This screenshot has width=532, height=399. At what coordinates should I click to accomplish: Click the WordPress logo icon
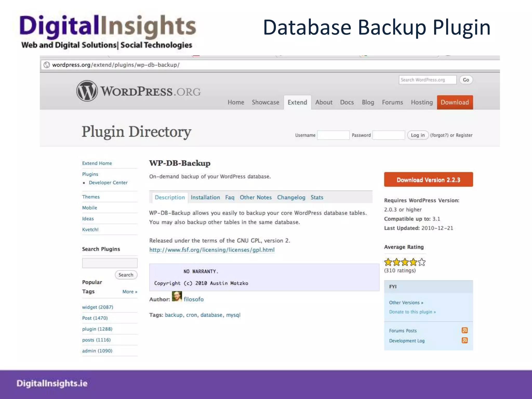(x=87, y=91)
